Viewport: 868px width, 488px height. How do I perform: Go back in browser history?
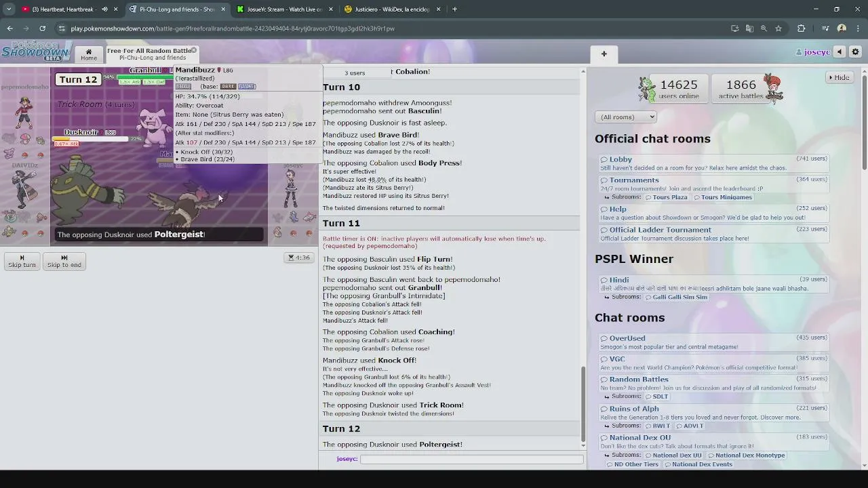click(9, 28)
